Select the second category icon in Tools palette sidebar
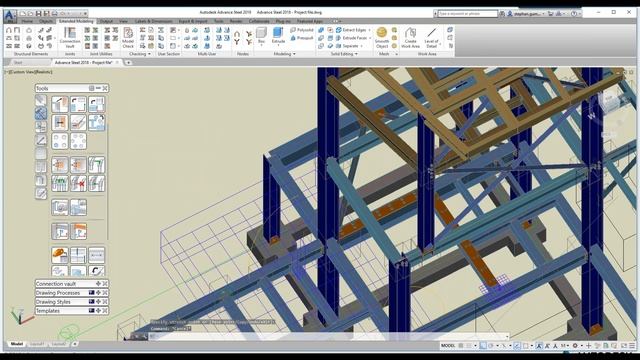 point(40,113)
